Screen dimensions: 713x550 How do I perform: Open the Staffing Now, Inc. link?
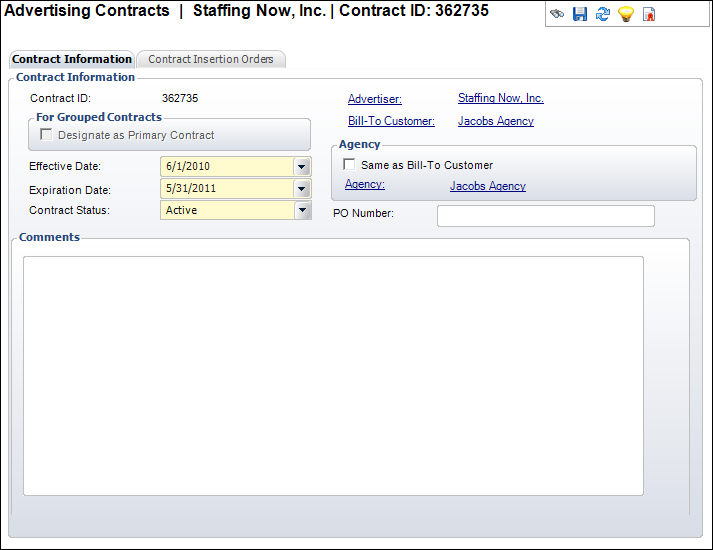click(500, 98)
